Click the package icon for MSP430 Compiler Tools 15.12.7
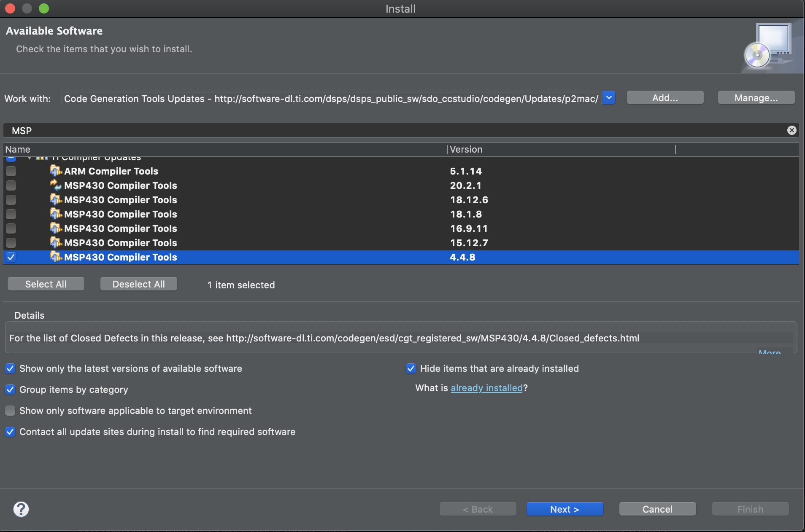805x532 pixels. point(56,243)
